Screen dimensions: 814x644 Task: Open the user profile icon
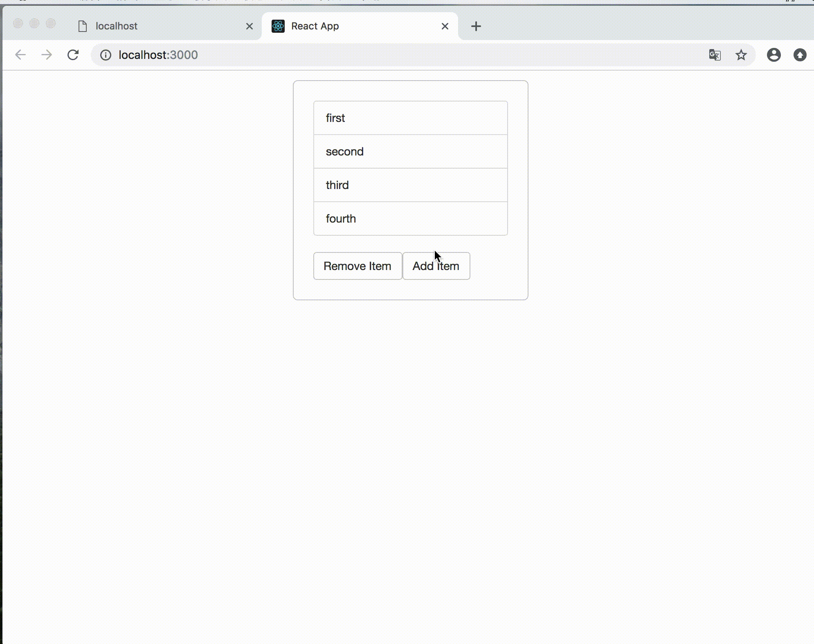tap(774, 55)
